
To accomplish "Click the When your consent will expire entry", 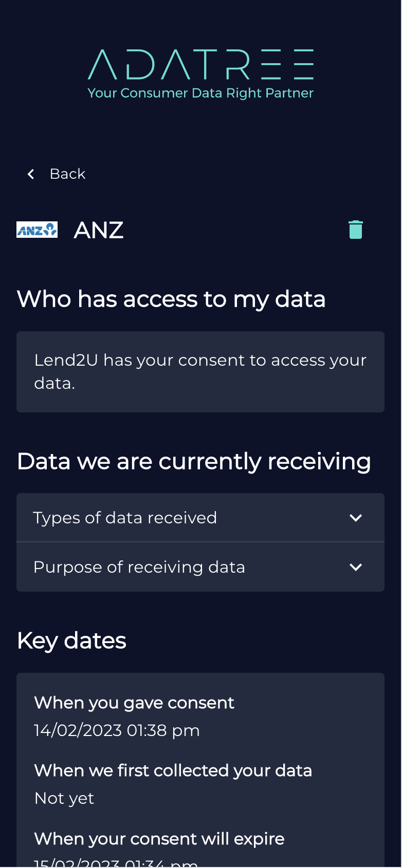I will pyautogui.click(x=158, y=838).
